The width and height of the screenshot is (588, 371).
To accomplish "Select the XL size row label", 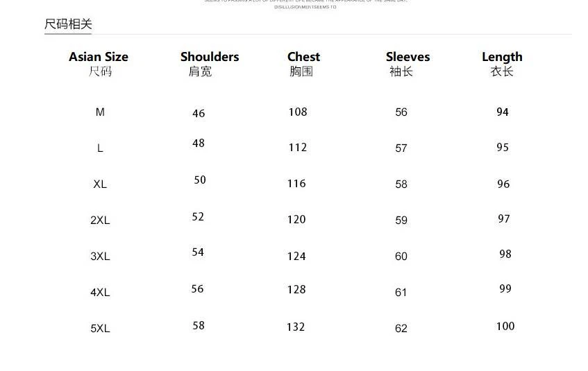I will pyautogui.click(x=100, y=184).
